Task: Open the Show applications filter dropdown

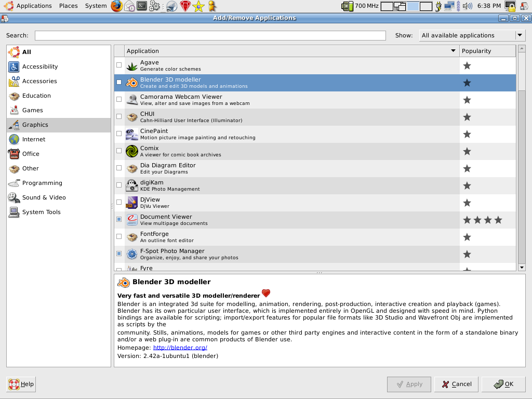Action: coord(472,35)
